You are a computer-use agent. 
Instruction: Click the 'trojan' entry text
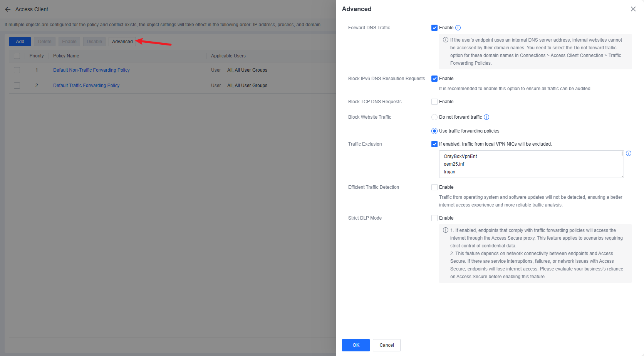pos(449,172)
